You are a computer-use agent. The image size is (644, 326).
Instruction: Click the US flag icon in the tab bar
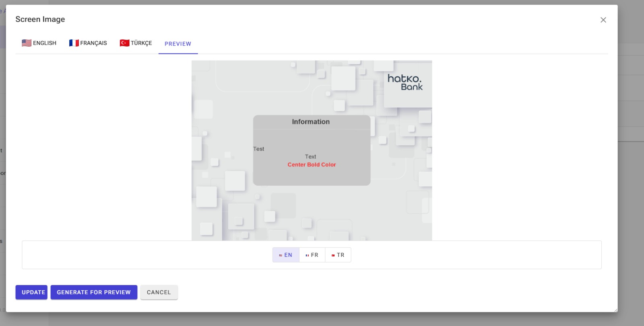tap(27, 43)
